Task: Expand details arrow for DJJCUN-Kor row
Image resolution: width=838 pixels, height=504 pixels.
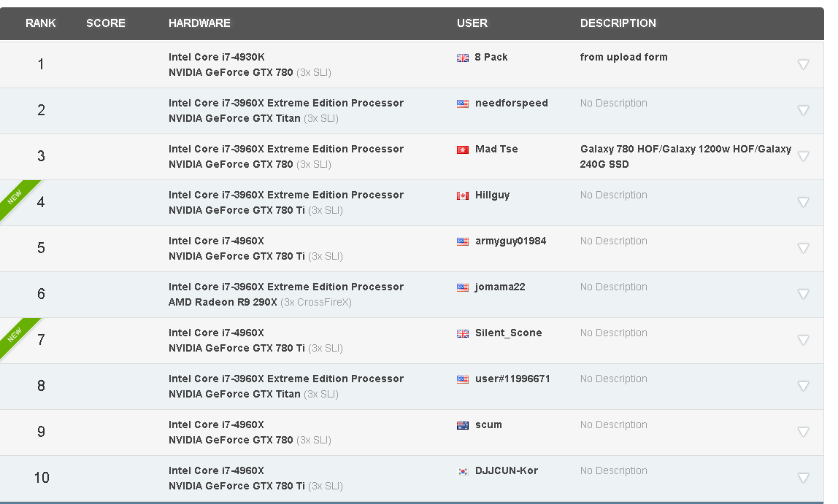Action: 803,478
